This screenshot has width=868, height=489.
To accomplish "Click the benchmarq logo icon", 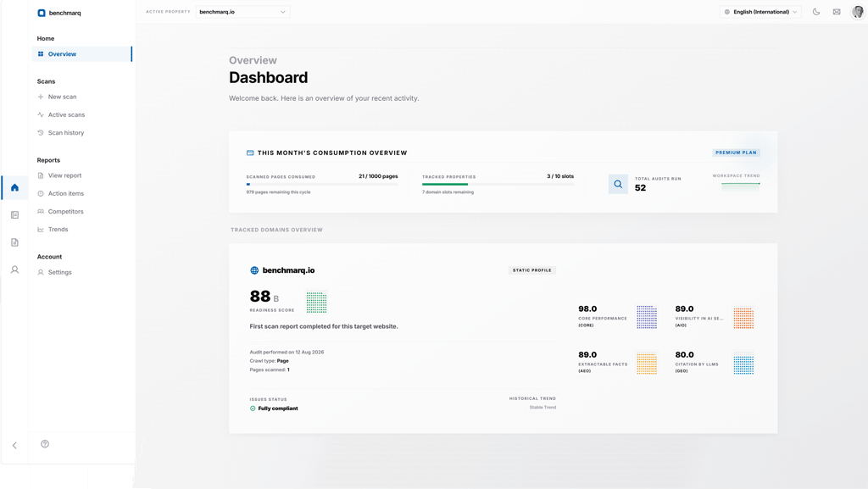I will pos(42,13).
